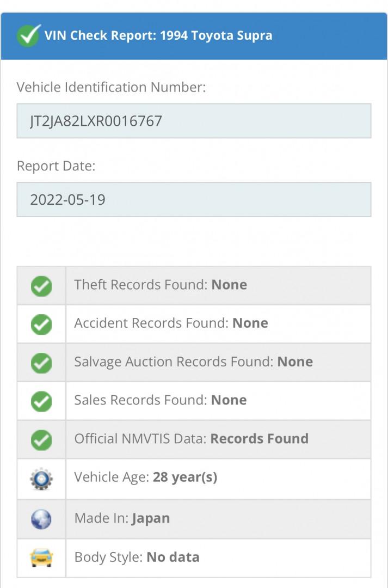Screen dimensions: 388x588
Task: Click the VIN Check Report title
Action: pyautogui.click(x=158, y=35)
